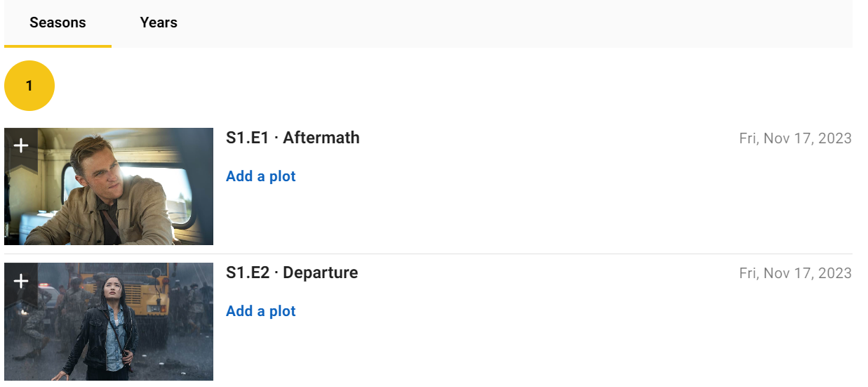Screen dimensions: 868x387
Task: Open the Aftermath episode thumbnail image
Action: pyautogui.click(x=109, y=186)
